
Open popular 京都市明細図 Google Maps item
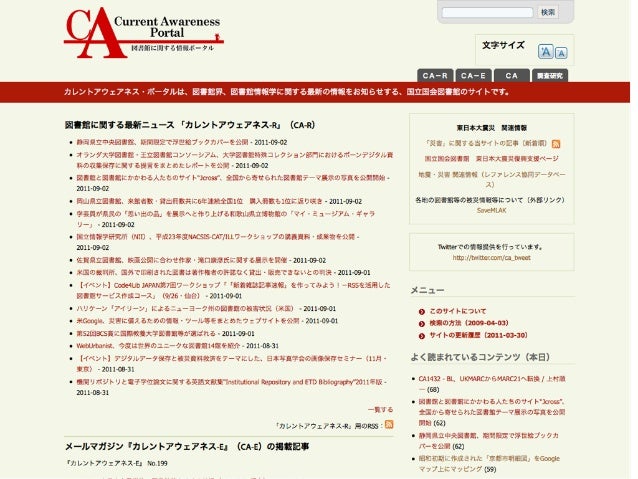click(489, 464)
